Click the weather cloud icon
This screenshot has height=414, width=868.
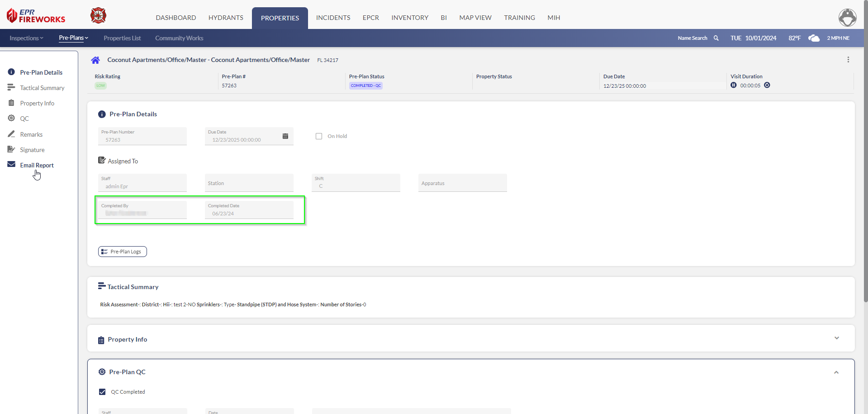point(814,38)
